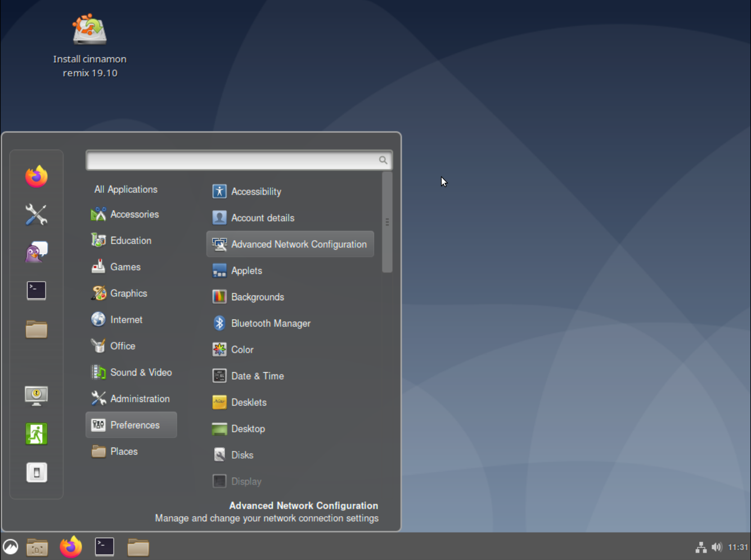Open Accessibility settings
Screen dimensions: 751x560
coord(290,192)
